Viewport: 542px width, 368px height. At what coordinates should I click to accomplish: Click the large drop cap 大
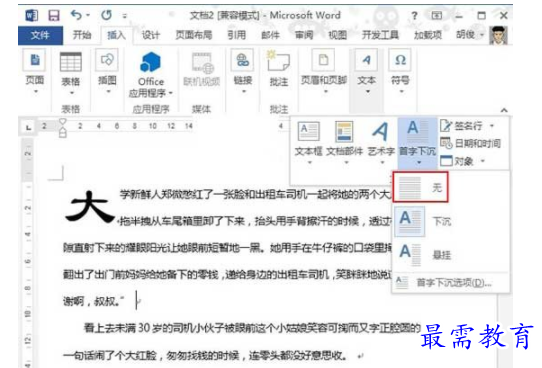pyautogui.click(x=90, y=207)
